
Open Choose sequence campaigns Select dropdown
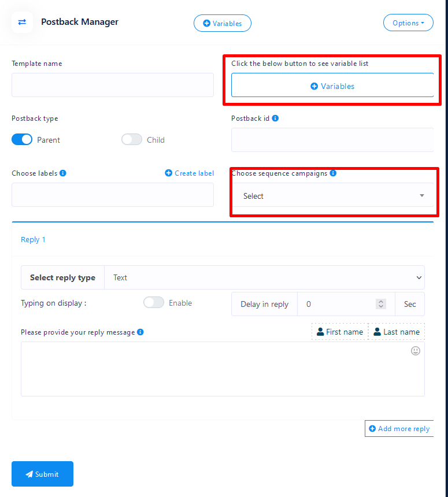[332, 196]
